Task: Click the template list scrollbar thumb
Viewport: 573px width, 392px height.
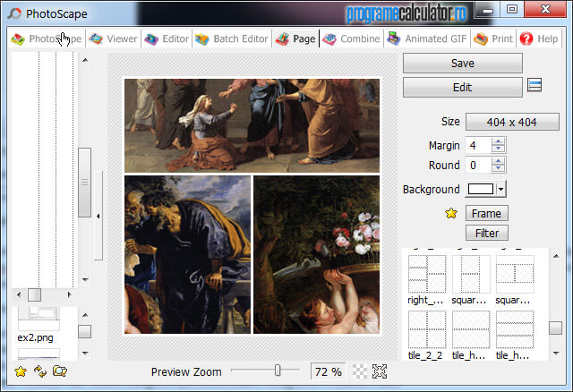Action: click(x=556, y=328)
